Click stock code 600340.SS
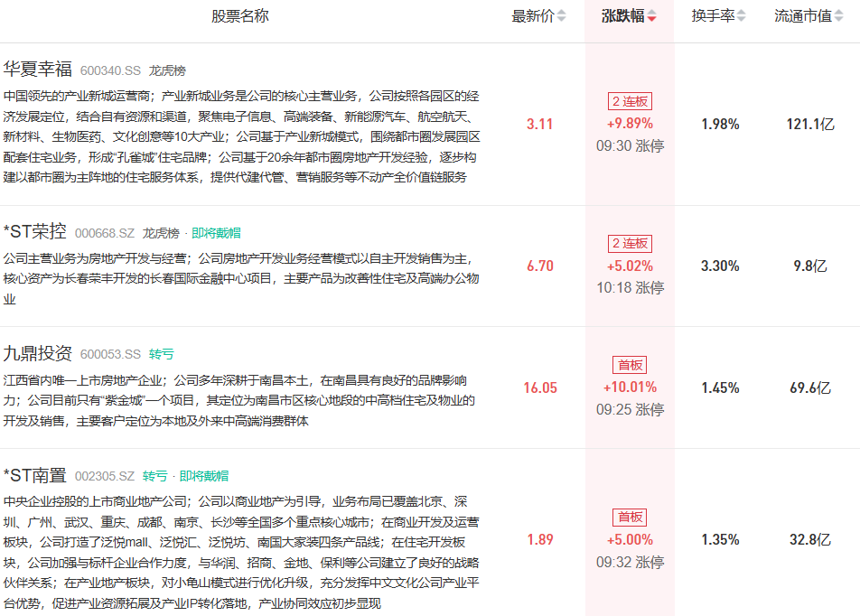 110,70
